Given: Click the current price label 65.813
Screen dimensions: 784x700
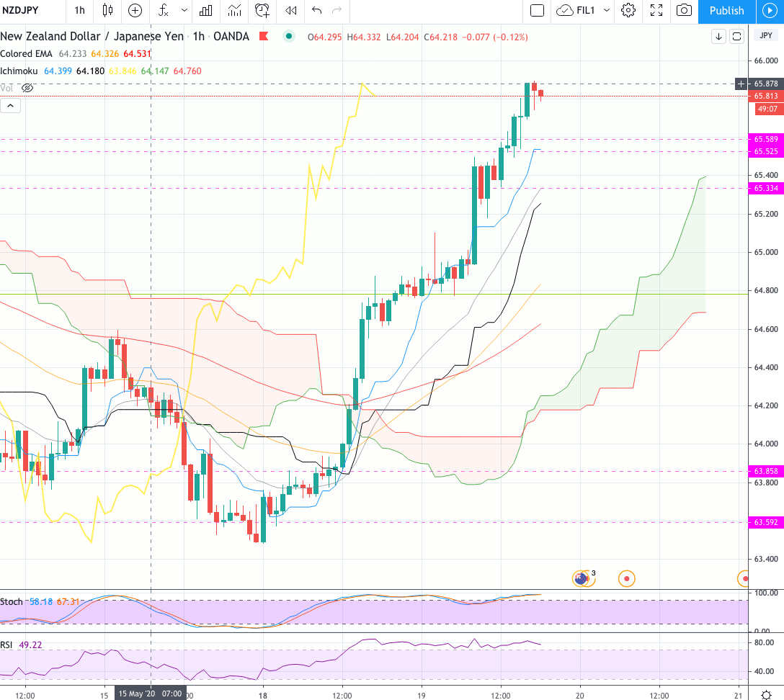Looking at the screenshot, I should (766, 96).
